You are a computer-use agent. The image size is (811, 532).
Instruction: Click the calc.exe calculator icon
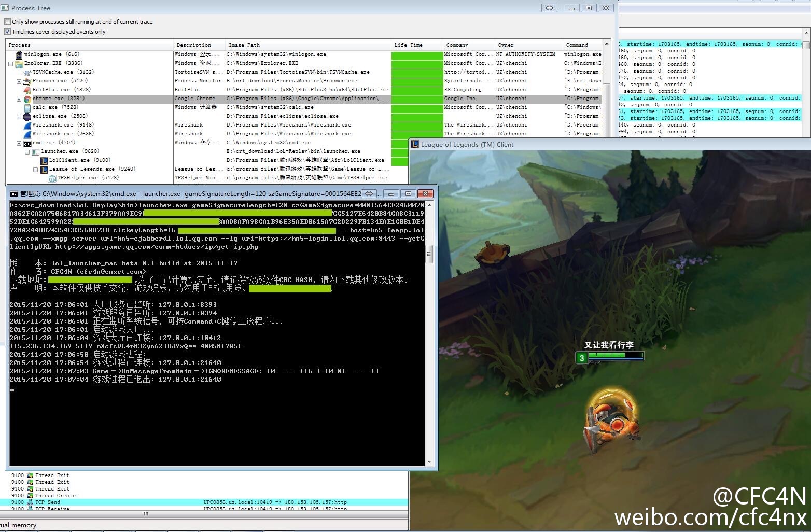point(27,108)
